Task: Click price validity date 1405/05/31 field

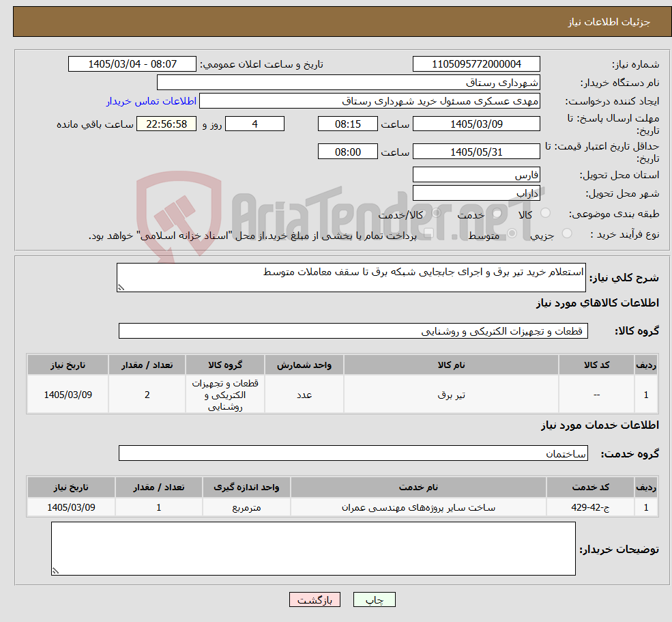Action: [x=476, y=152]
